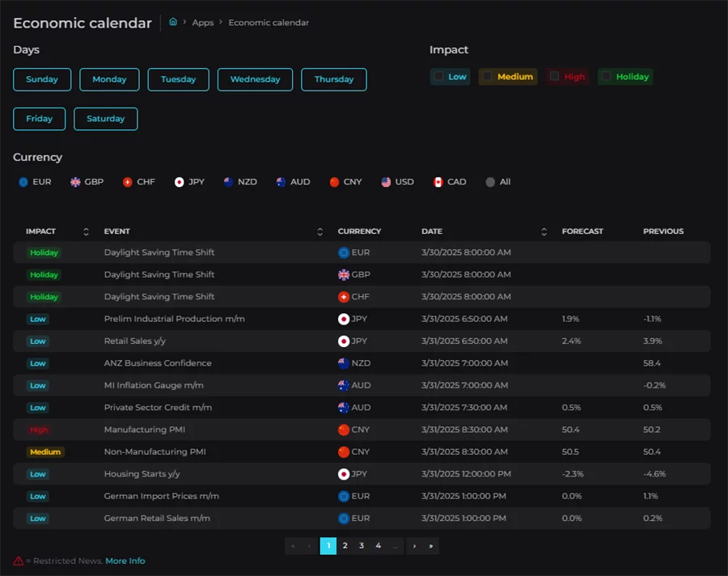Toggle the Low impact checkbox
Viewport: 728px width, 576px height.
pyautogui.click(x=438, y=76)
